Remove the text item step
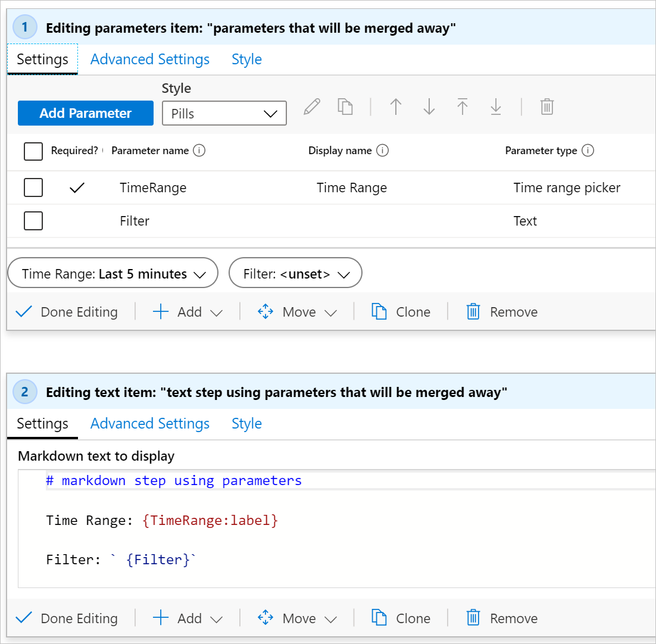656x644 pixels. (x=502, y=618)
